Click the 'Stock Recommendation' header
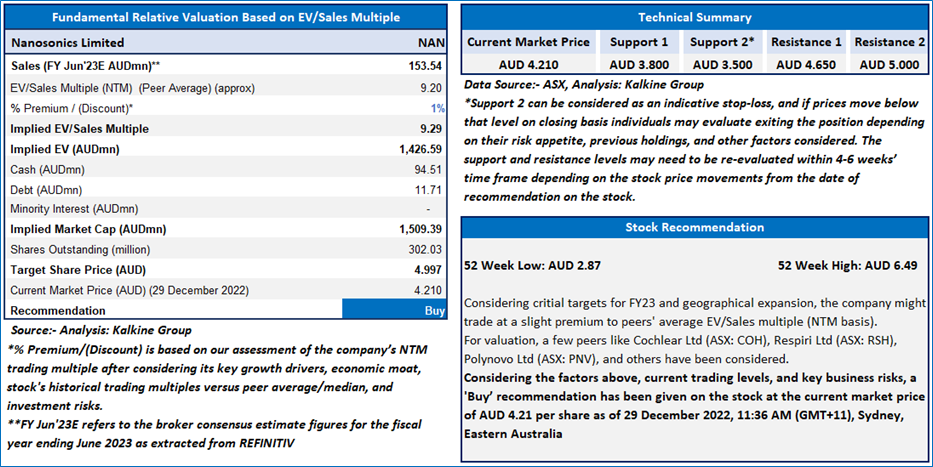This screenshot has height=467, width=933. 694,227
